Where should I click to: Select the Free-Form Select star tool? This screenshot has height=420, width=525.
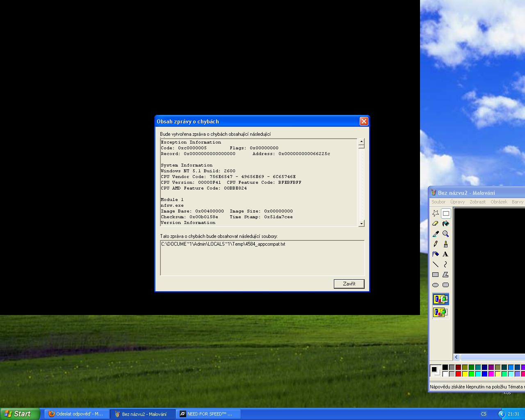click(x=436, y=213)
